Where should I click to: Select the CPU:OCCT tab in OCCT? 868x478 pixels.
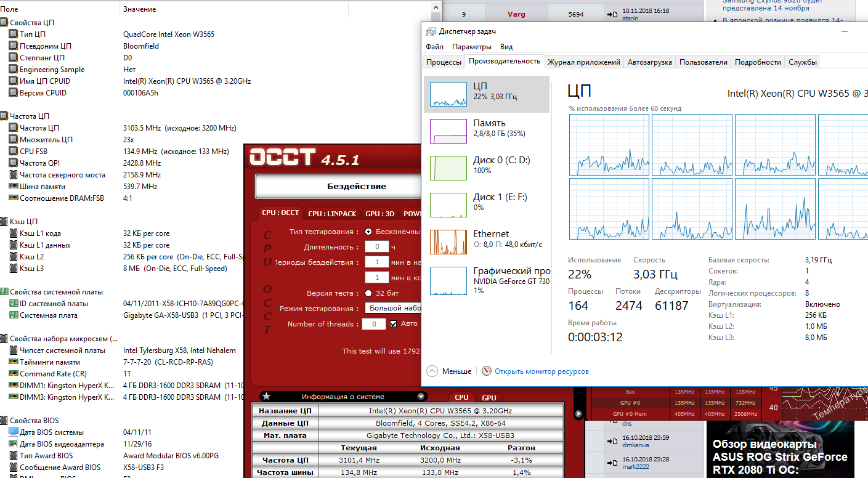pyautogui.click(x=280, y=213)
